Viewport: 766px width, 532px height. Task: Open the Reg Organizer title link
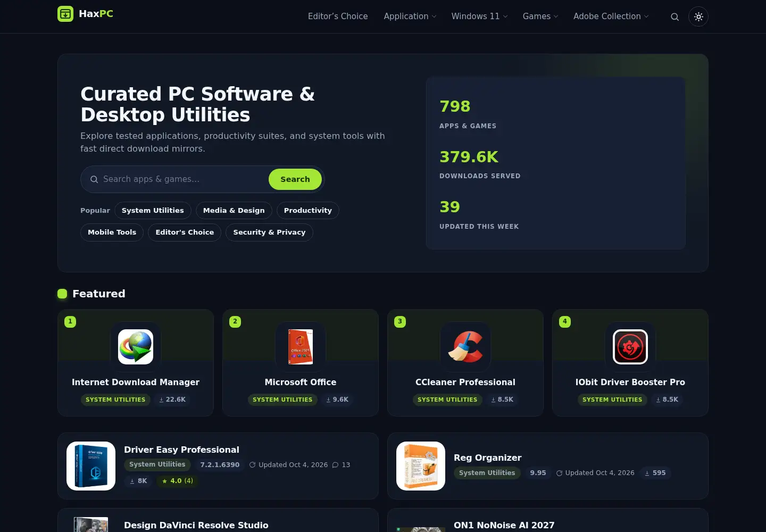[x=487, y=458]
